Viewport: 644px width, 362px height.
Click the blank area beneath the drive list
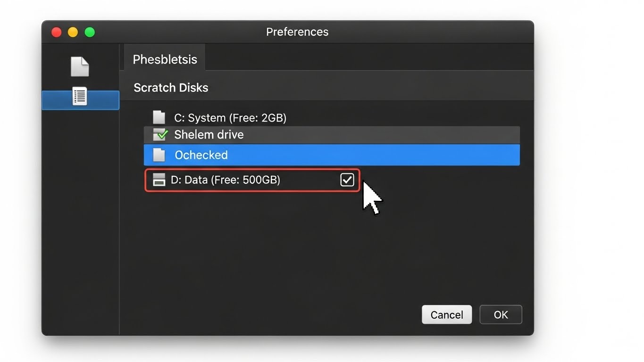coord(326,245)
